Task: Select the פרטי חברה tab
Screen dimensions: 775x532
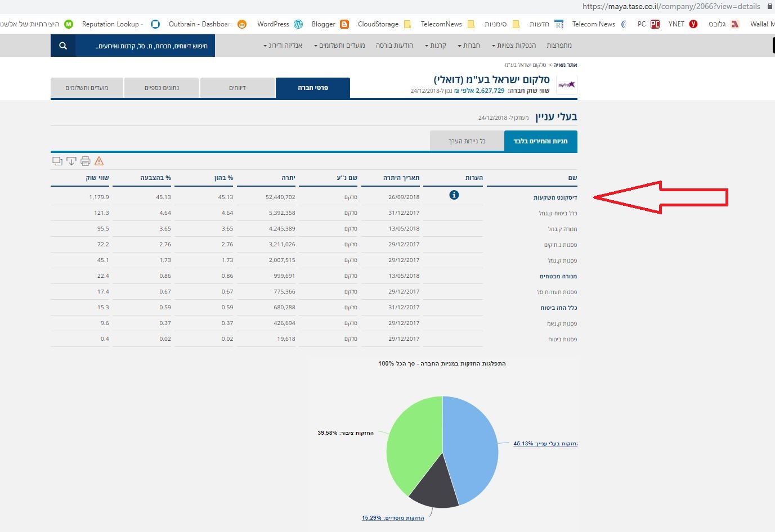Action: coord(313,88)
